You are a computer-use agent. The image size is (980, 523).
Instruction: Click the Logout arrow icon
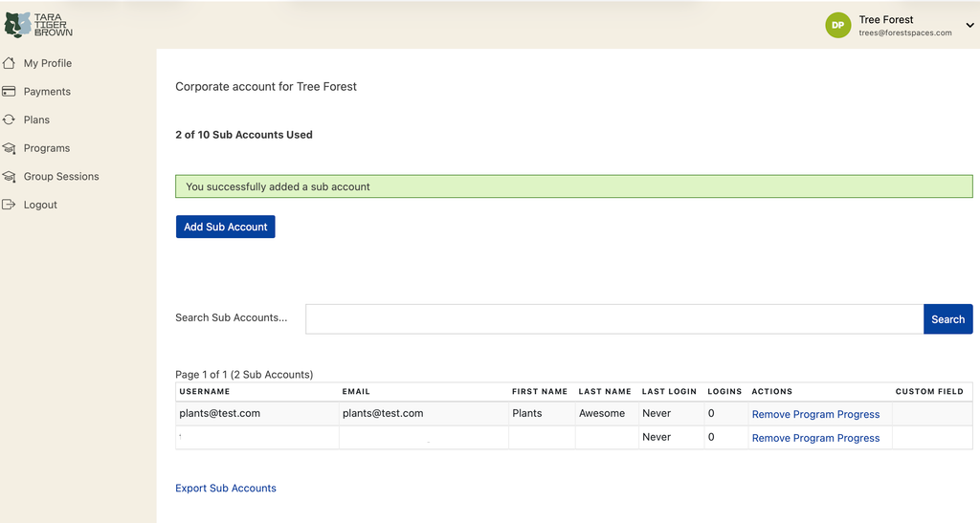(x=9, y=204)
